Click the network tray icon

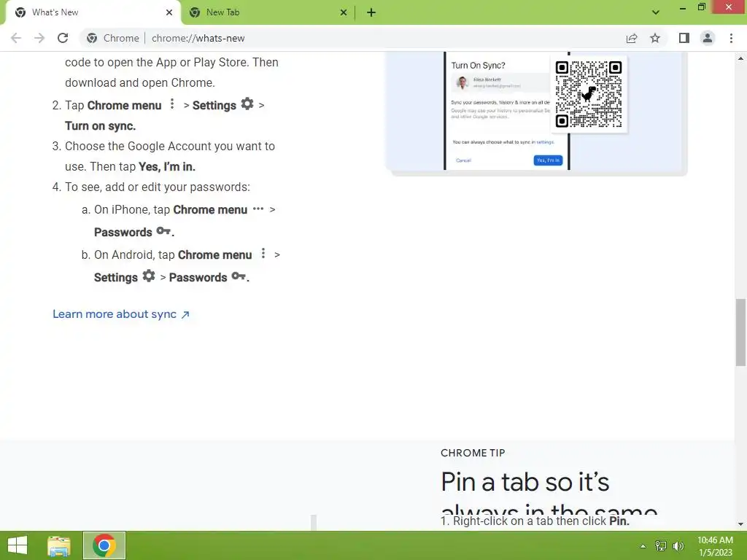(x=661, y=546)
